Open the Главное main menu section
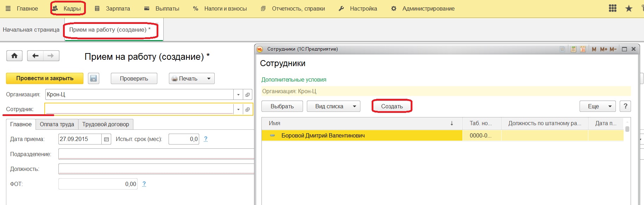The image size is (644, 205). [x=22, y=8]
